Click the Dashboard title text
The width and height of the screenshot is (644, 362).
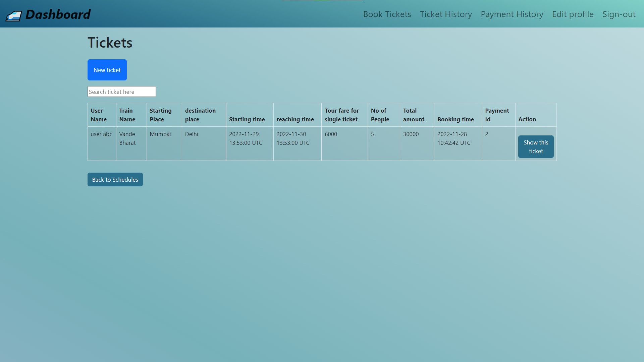coord(59,14)
